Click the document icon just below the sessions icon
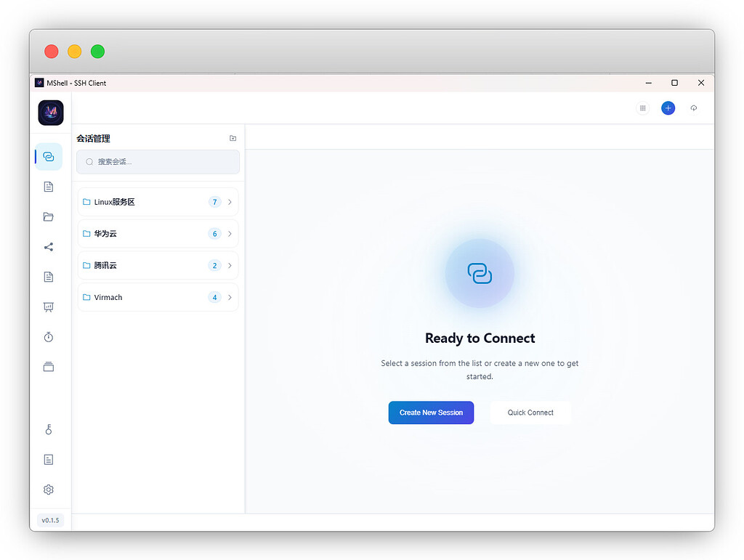The width and height of the screenshot is (744, 560). [49, 187]
